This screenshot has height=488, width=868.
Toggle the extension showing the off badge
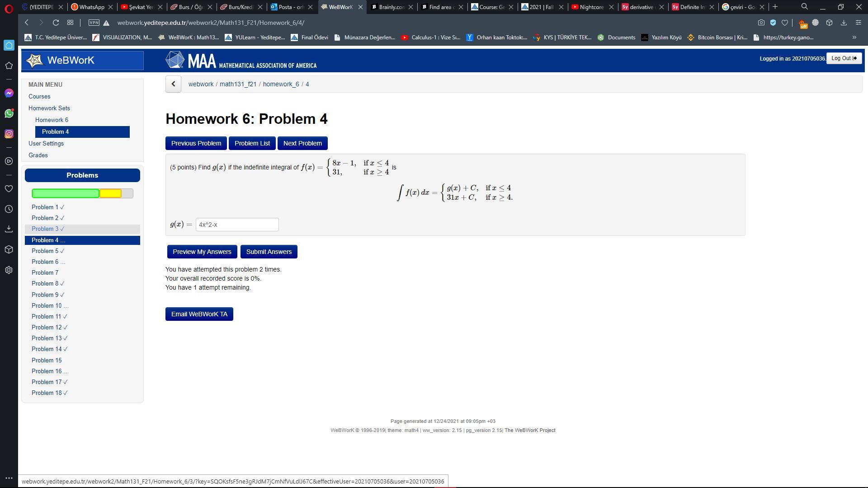[x=802, y=23]
